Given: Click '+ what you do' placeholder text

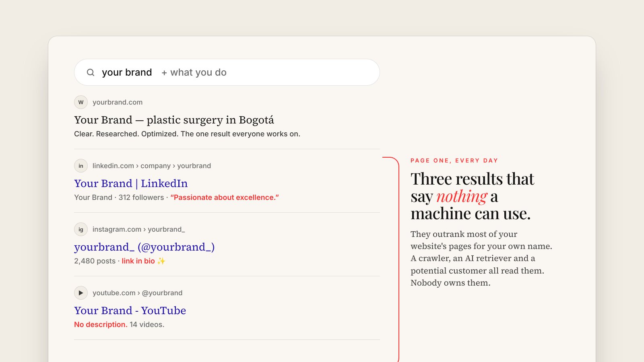Looking at the screenshot, I should tap(194, 72).
